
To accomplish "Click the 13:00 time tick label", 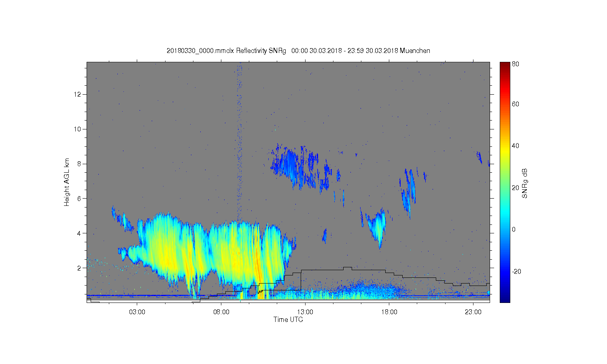I will (x=305, y=312).
